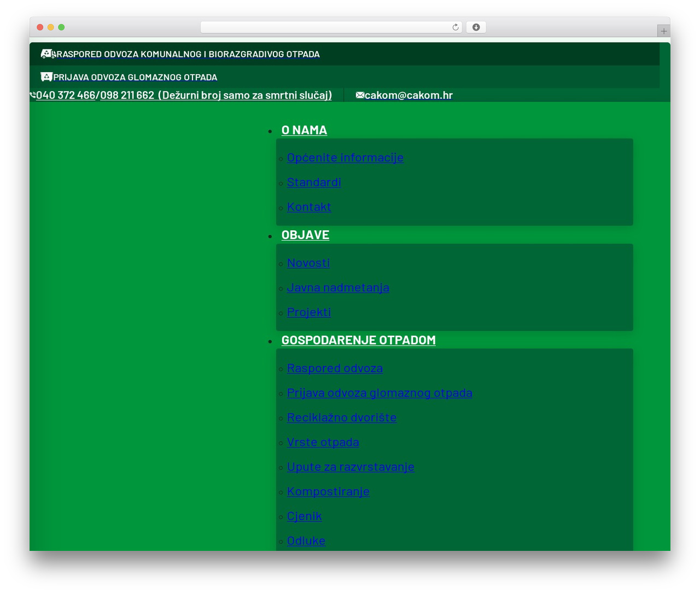
Task: Open Upute za razvrstavanje
Action: pyautogui.click(x=351, y=467)
